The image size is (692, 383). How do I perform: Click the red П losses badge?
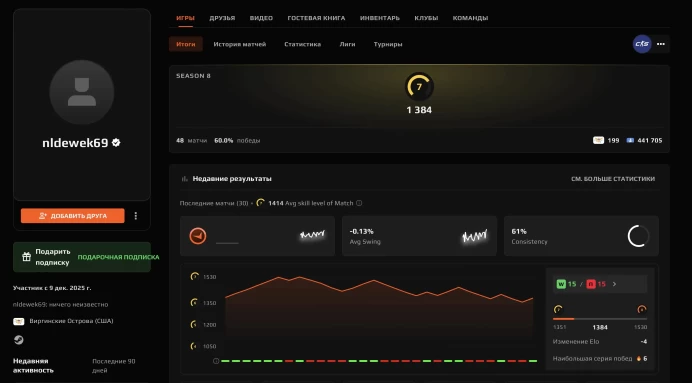591,284
